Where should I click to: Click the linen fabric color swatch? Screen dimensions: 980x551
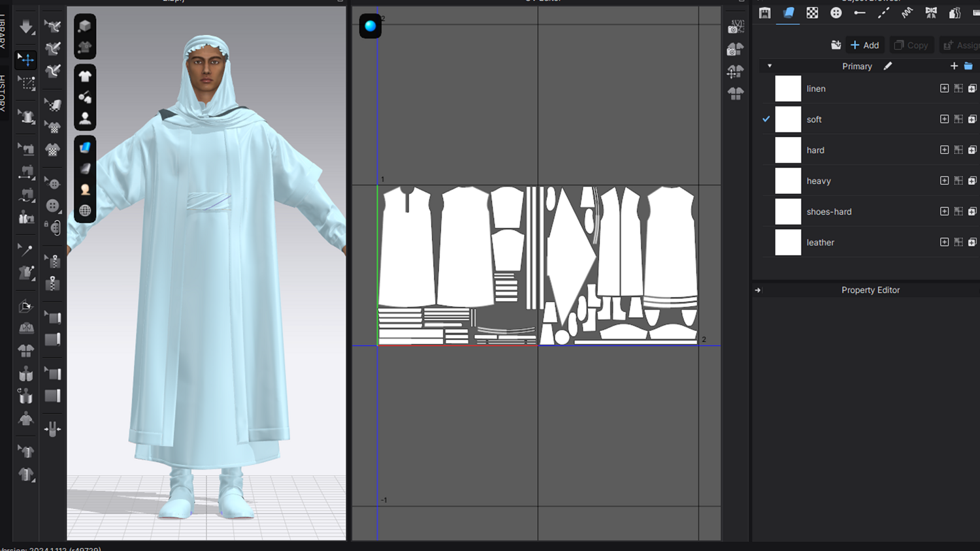788,88
